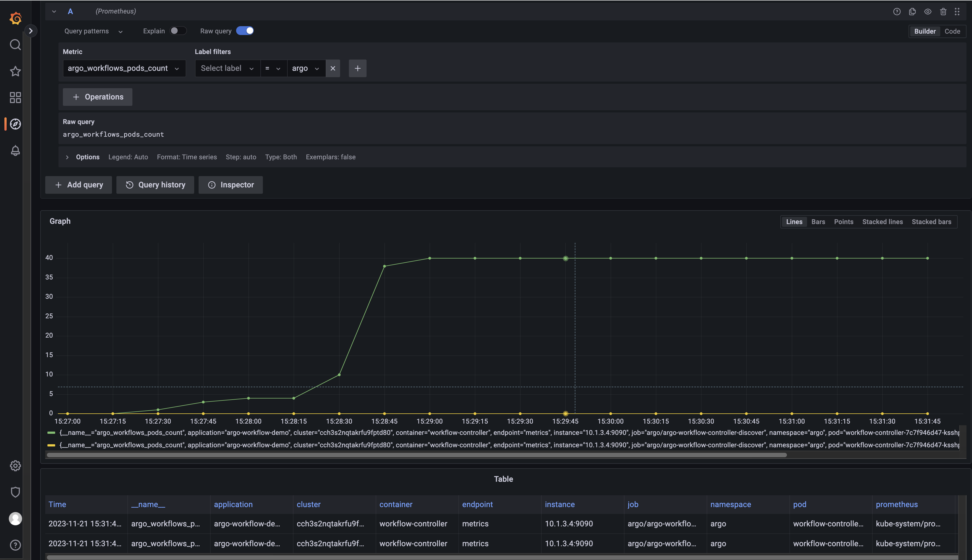This screenshot has width=972, height=560.
Task: Duplicate query using copy icon
Action: (912, 12)
